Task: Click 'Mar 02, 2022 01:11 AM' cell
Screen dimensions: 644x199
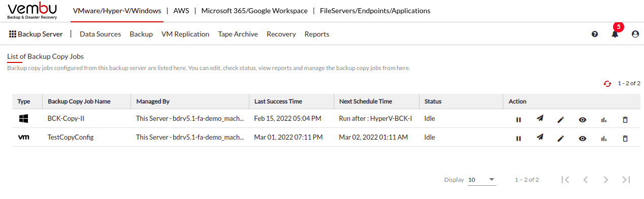Action: pos(373,137)
